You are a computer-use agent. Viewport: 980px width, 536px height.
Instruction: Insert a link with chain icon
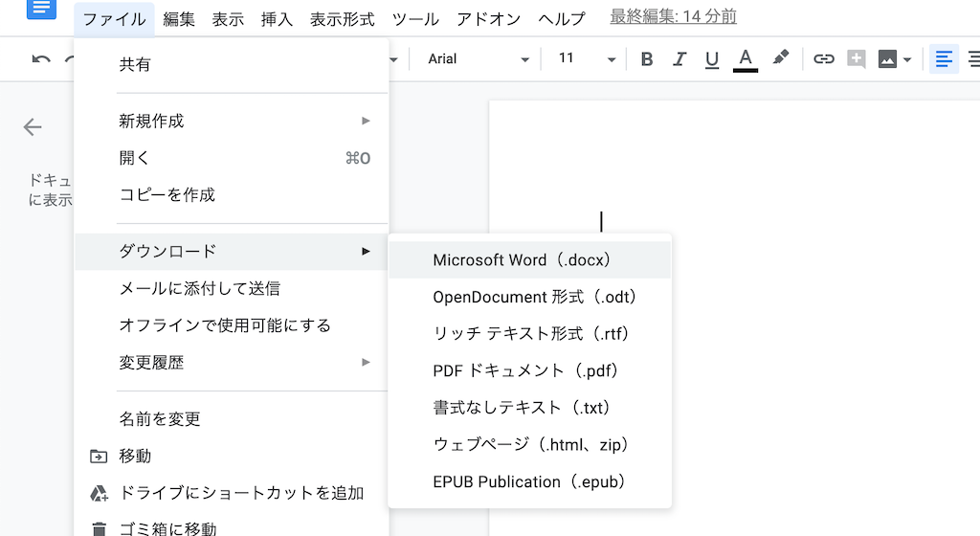point(824,59)
